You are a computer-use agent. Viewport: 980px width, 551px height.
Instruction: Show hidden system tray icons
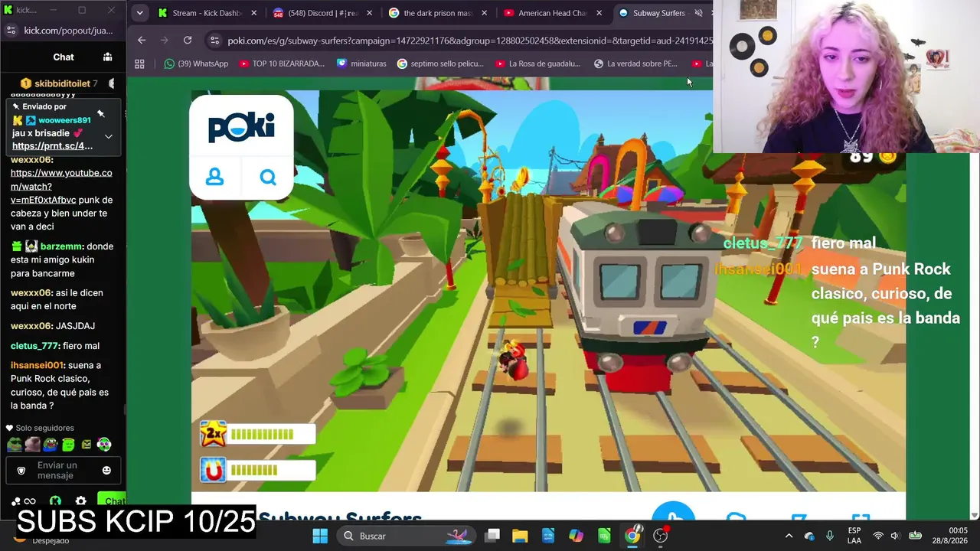click(789, 536)
